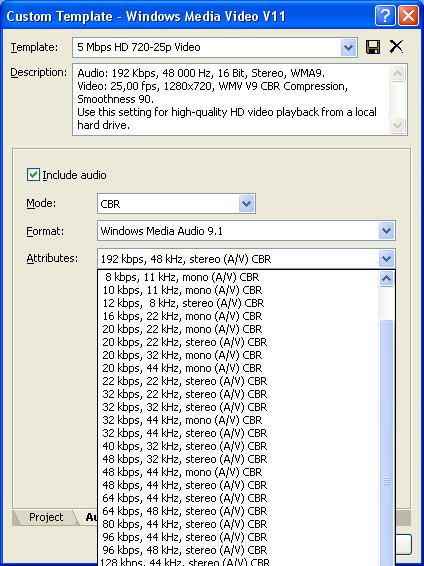Close the Custom Template dialog

[x=409, y=16]
